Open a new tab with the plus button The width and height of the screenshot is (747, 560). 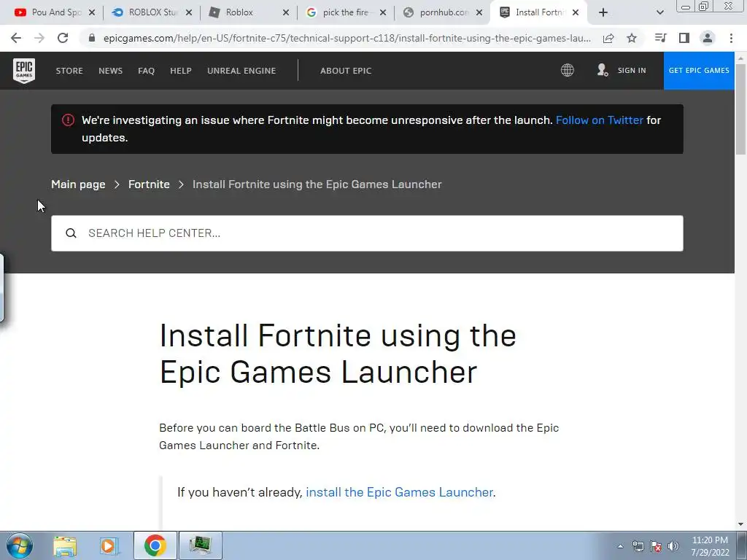coord(603,12)
